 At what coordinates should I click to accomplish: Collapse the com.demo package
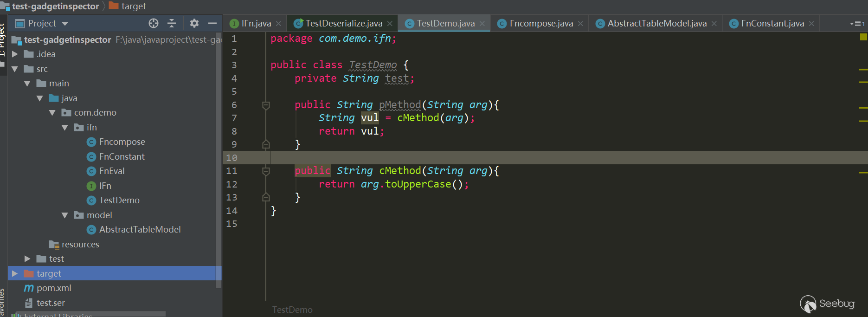(x=52, y=113)
